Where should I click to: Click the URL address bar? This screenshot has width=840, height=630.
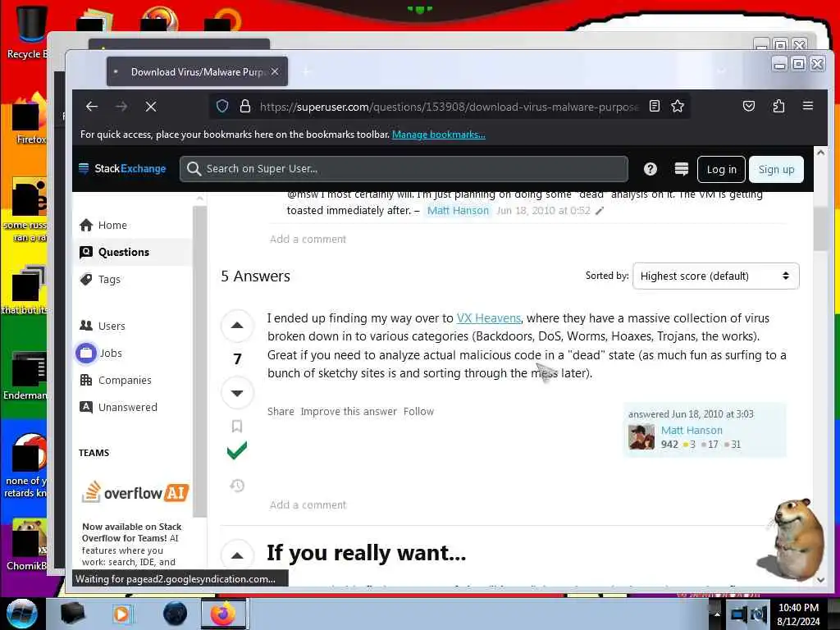tap(449, 106)
